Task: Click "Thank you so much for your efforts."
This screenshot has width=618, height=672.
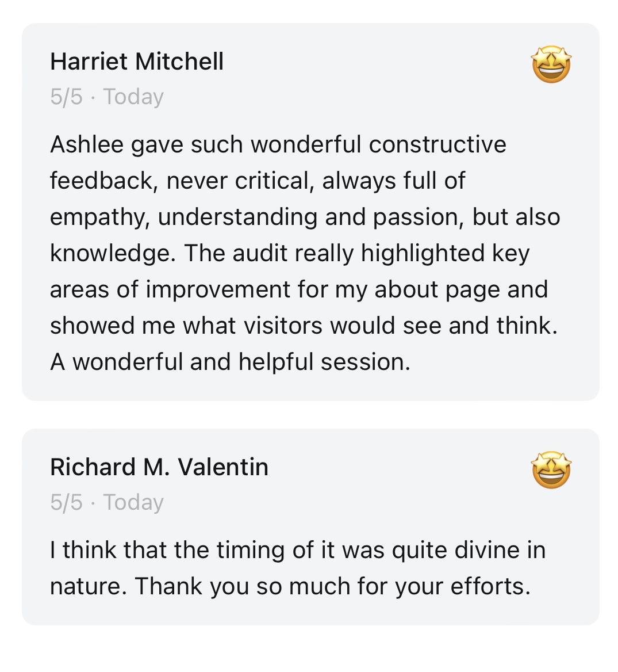Action: tap(332, 586)
